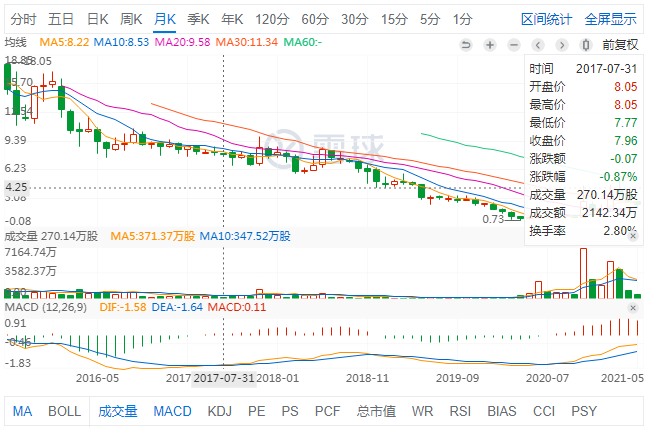Click the 全屏显示 fullscreen button
This screenshot has width=650, height=428.
(610, 19)
